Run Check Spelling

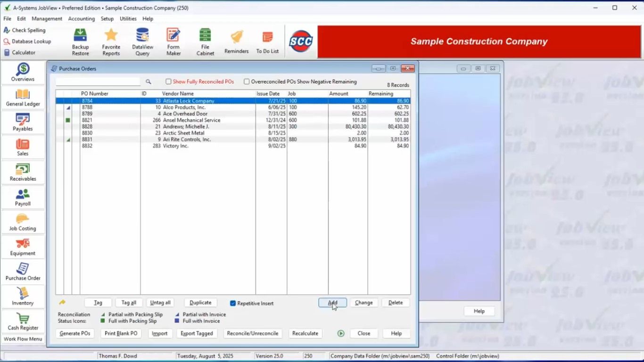click(25, 30)
